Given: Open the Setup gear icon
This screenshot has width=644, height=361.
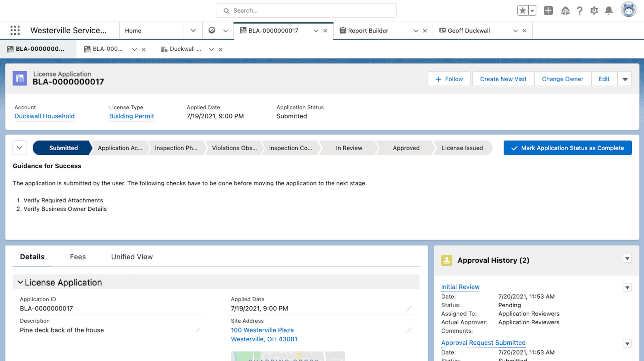Looking at the screenshot, I should tap(594, 11).
